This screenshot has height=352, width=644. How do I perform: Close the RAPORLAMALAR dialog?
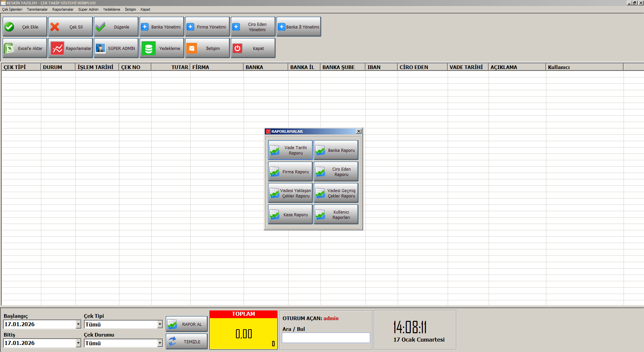coord(359,131)
